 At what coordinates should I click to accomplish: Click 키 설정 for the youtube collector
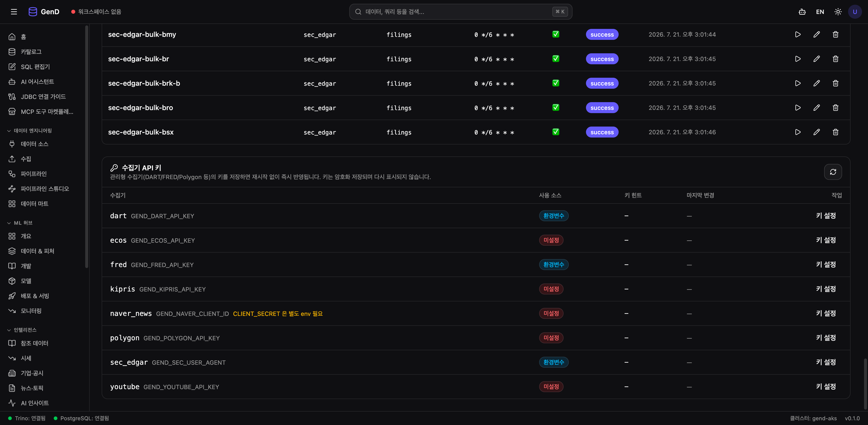pos(826,387)
